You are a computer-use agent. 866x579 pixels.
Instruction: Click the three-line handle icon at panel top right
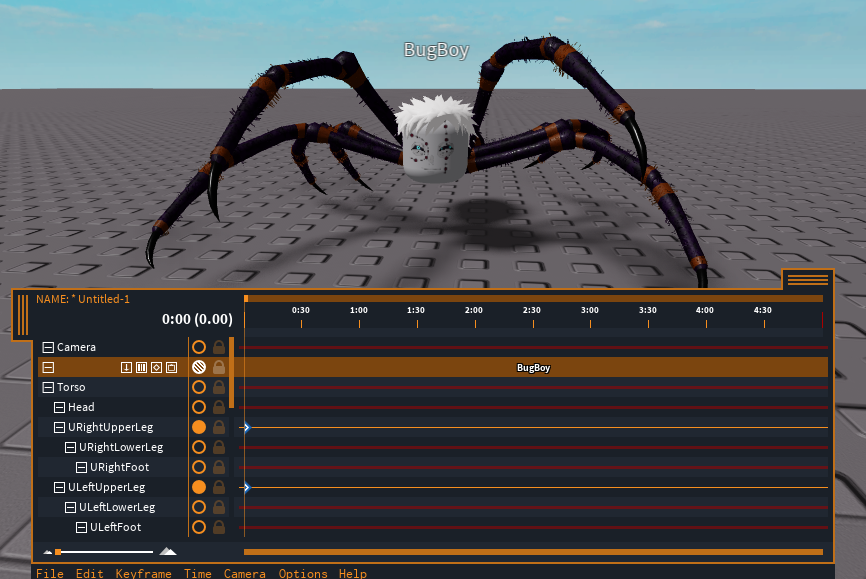807,280
